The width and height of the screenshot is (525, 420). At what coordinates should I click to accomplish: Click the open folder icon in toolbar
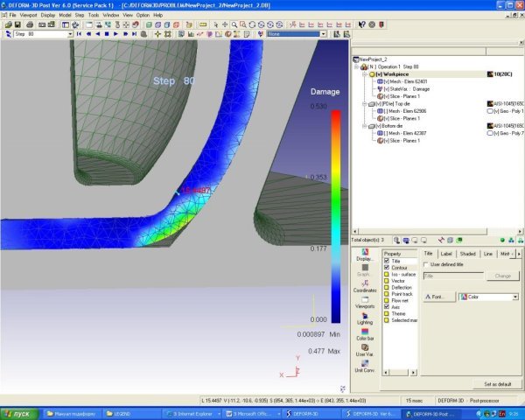coord(8,24)
